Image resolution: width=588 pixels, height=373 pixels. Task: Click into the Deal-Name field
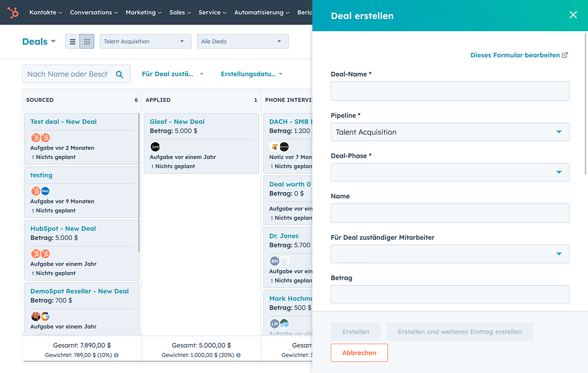[450, 91]
